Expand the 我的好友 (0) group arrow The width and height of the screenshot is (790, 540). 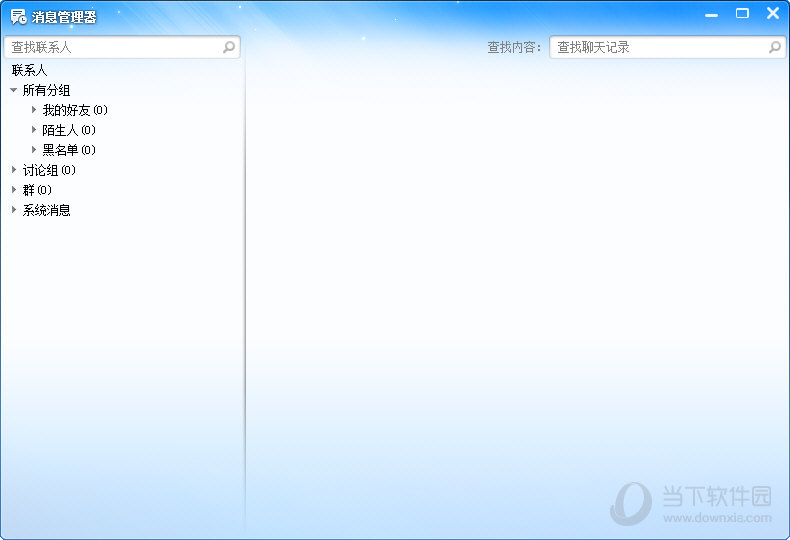click(34, 110)
